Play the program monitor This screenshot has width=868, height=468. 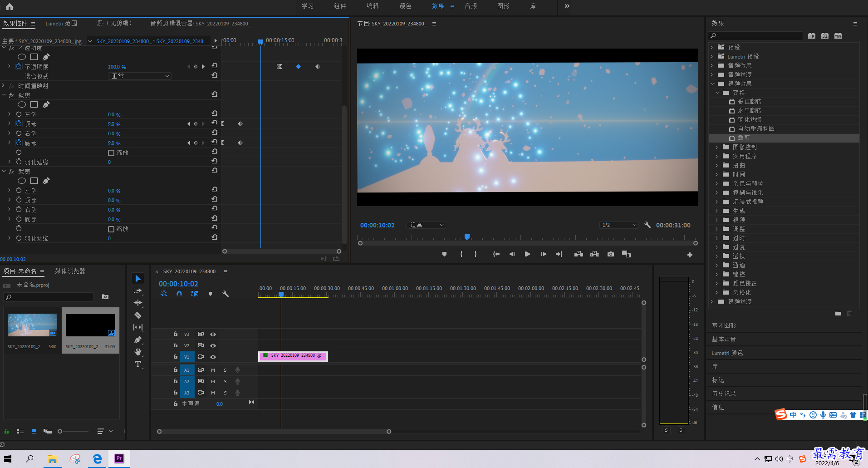point(527,254)
